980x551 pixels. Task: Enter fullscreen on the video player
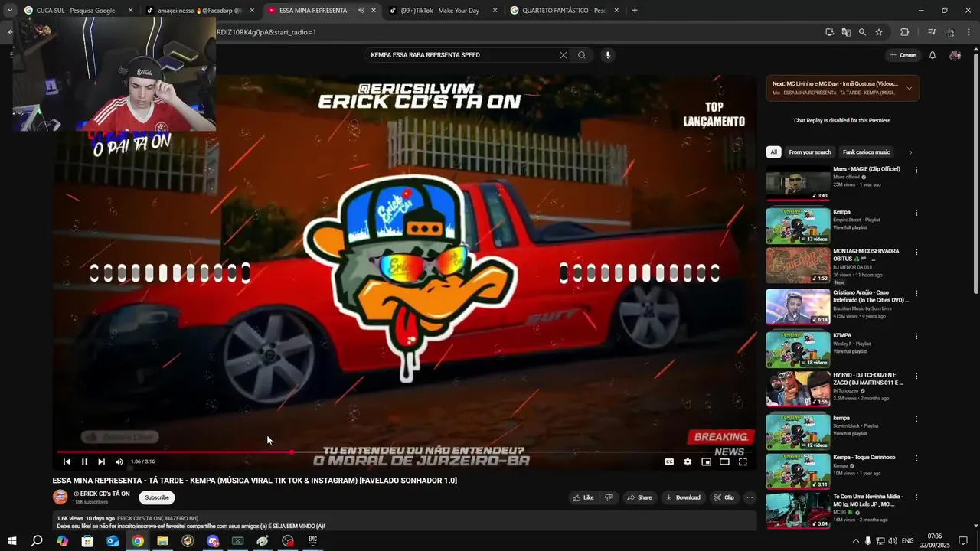(x=743, y=461)
